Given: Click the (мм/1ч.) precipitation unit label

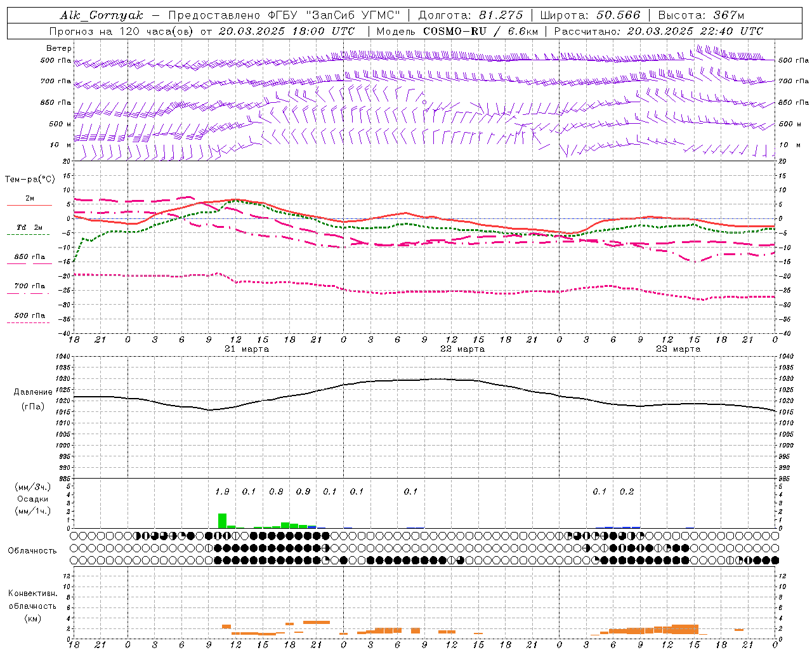Looking at the screenshot, I should coord(33,511).
